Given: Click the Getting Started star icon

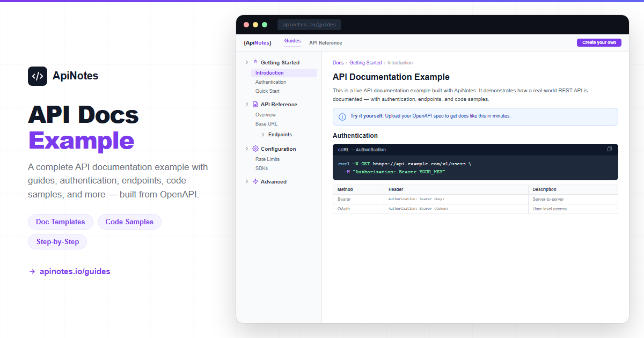Looking at the screenshot, I should tap(255, 62).
